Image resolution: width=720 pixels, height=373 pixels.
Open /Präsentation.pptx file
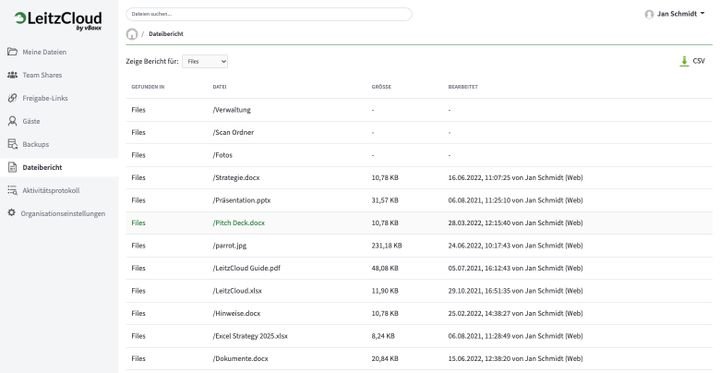242,200
